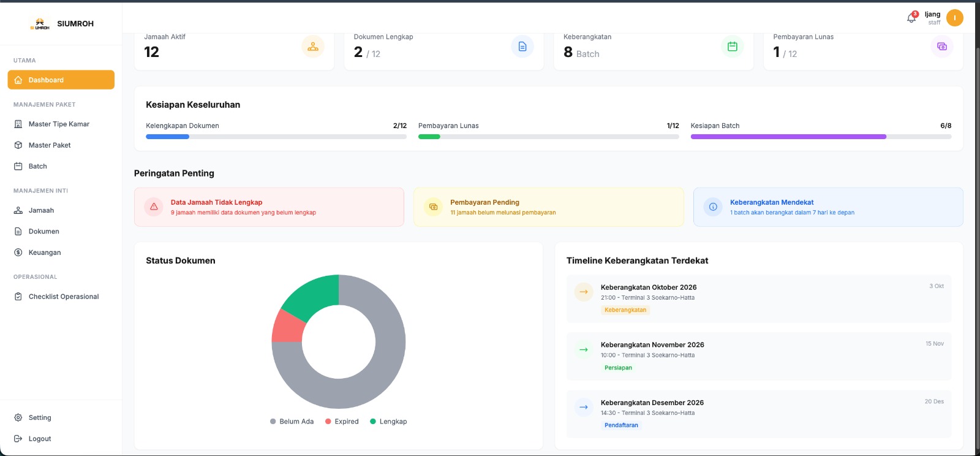Select the Keberangkatan Desember 2026 timeline entry
Viewport: 980px width, 456px height.
tap(759, 414)
